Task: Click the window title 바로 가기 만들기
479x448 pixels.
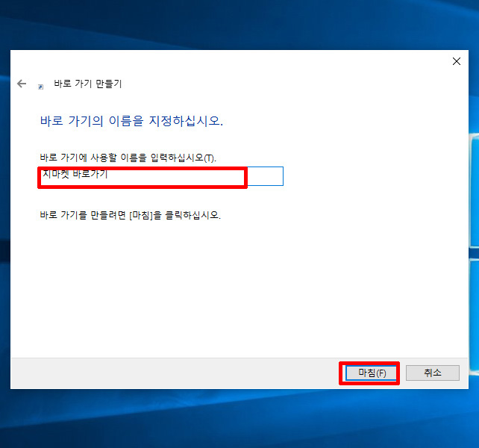Action: point(88,84)
